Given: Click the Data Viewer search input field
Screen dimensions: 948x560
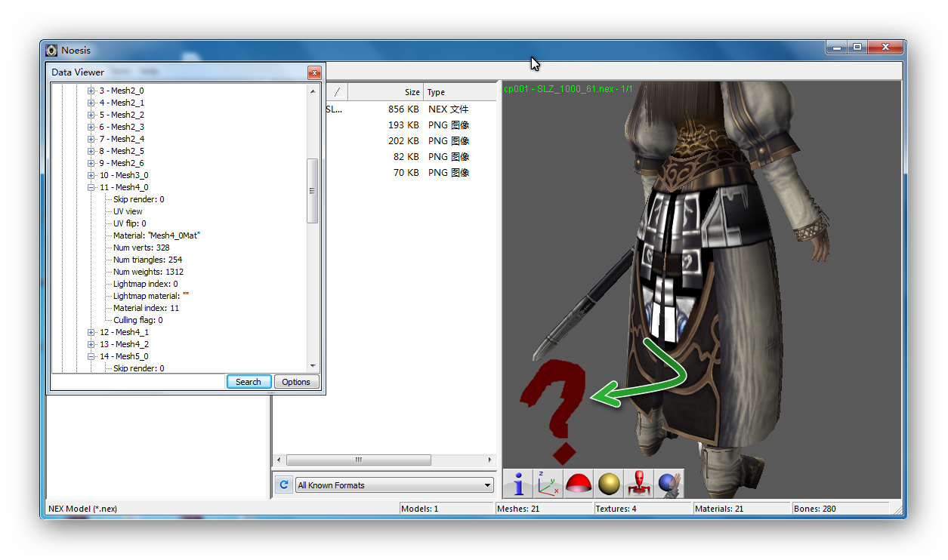Looking at the screenshot, I should click(x=138, y=382).
